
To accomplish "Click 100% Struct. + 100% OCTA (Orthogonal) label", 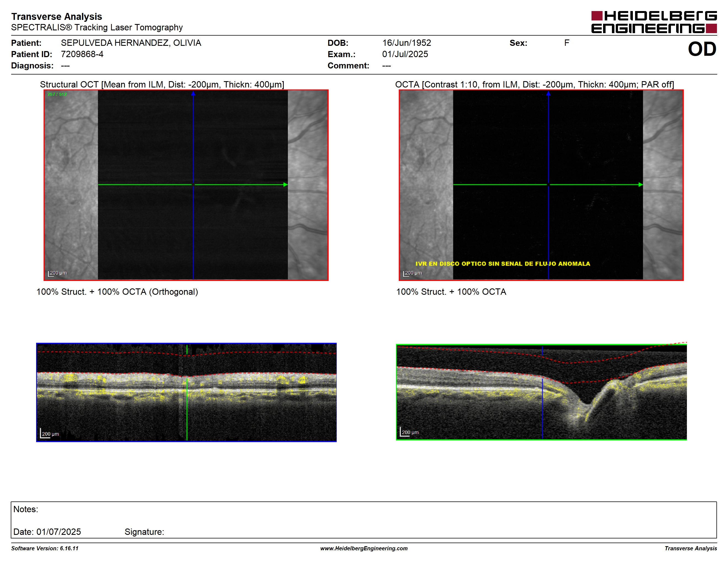I will coord(117,292).
